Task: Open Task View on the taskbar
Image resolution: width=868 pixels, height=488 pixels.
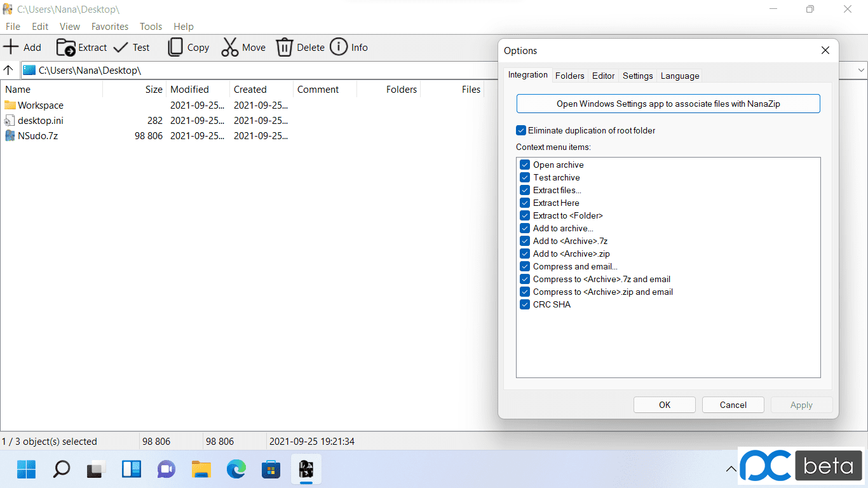Action: [96, 470]
